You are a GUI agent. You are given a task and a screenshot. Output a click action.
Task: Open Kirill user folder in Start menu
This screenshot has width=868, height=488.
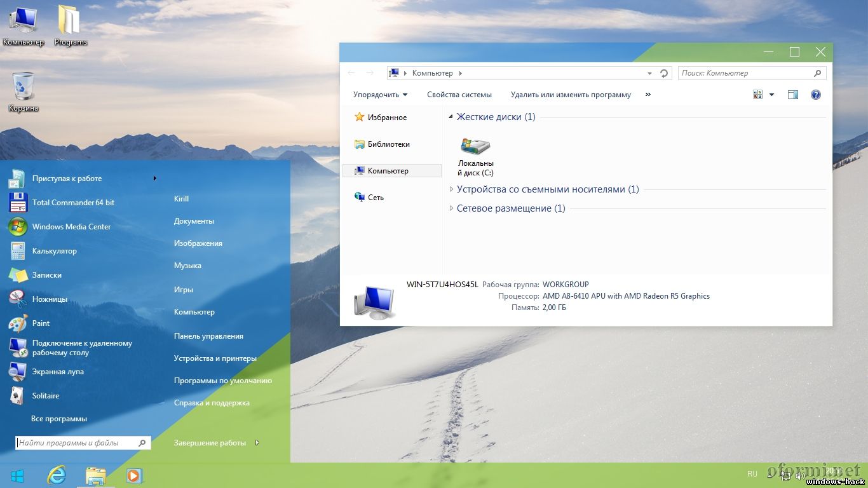point(181,199)
